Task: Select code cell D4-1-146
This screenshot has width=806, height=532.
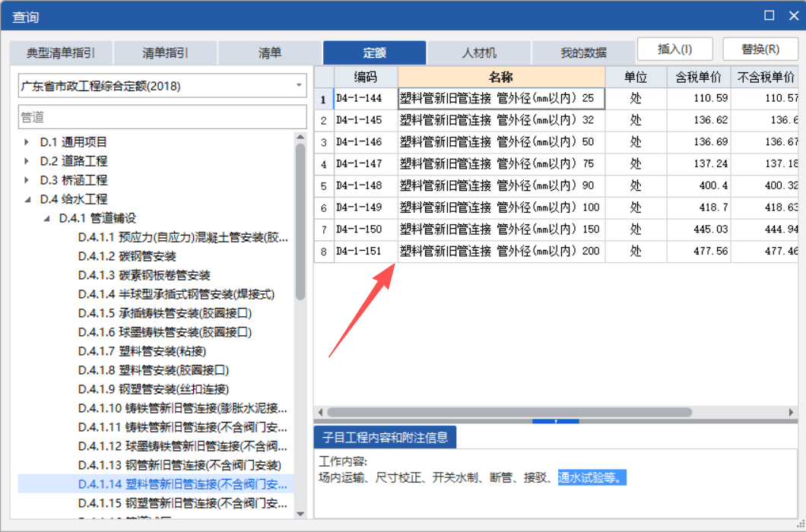Action: 366,142
